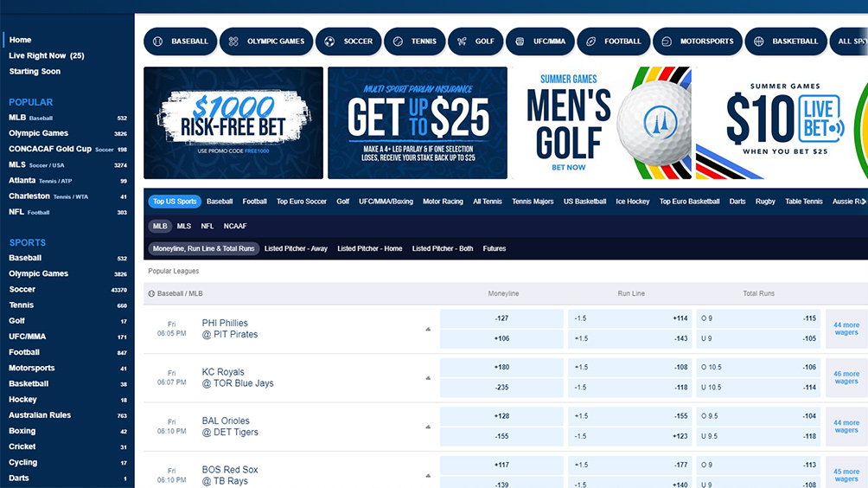
Task: Select Moneyline, Run Line & Total Runs filter
Action: [204, 248]
